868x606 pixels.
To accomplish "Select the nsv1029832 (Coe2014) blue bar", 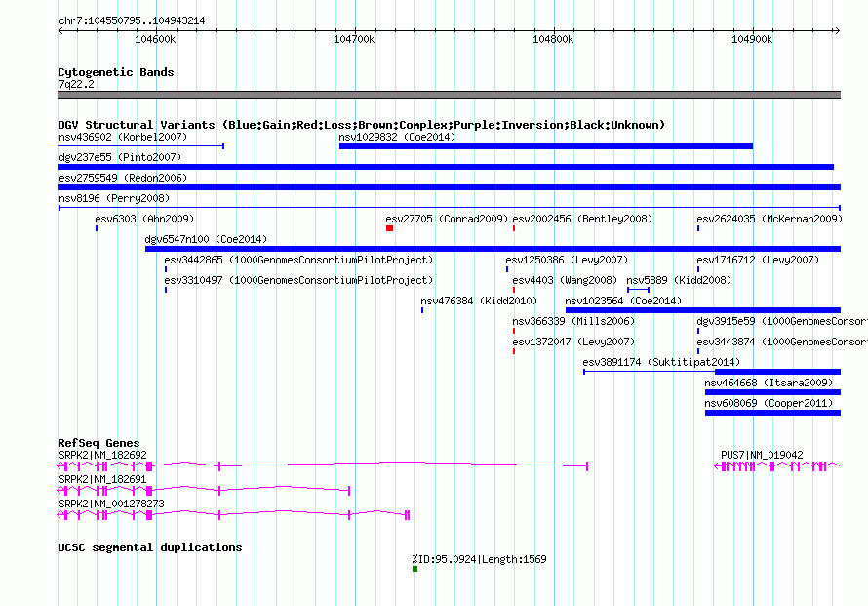I will pyautogui.click(x=546, y=146).
